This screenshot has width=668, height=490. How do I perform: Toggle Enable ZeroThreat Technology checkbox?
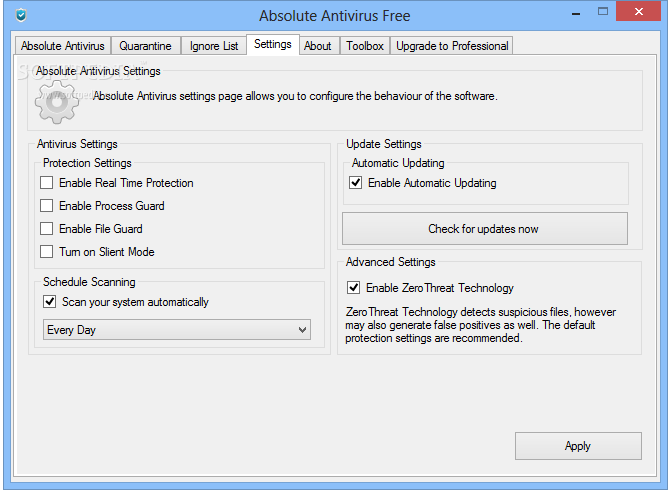(354, 288)
